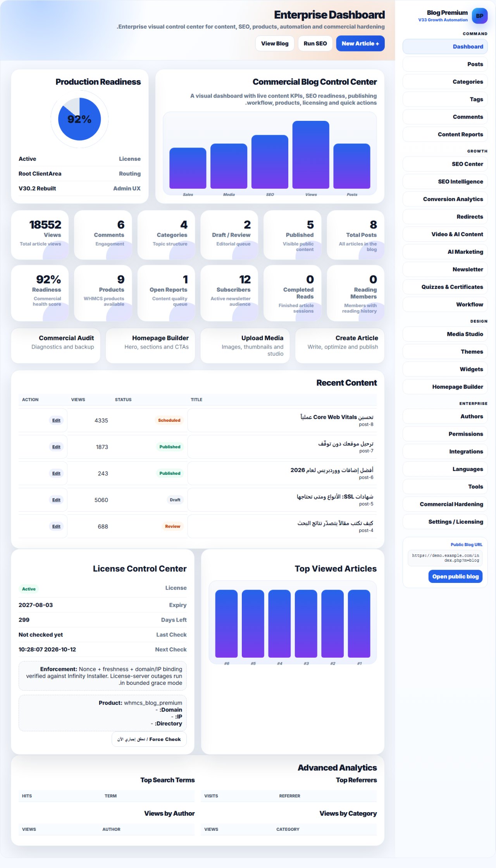Click the Force Check license button
The image size is (496, 868).
click(149, 739)
